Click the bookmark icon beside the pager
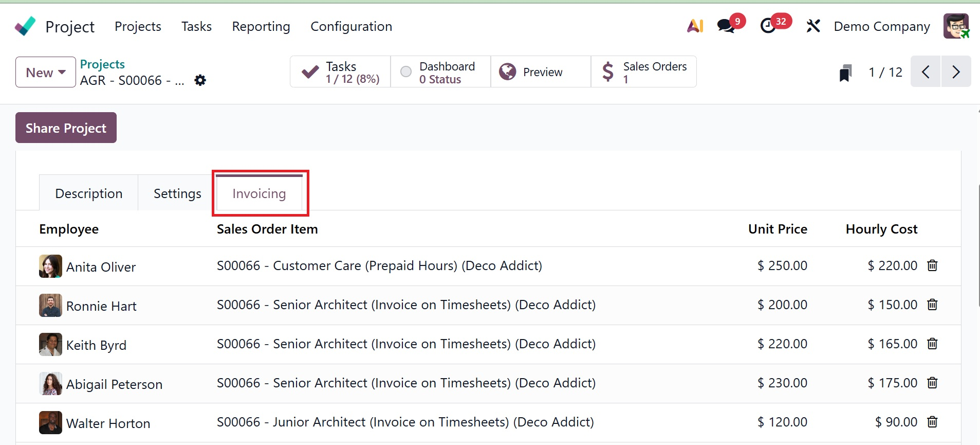980x445 pixels. [x=845, y=73]
